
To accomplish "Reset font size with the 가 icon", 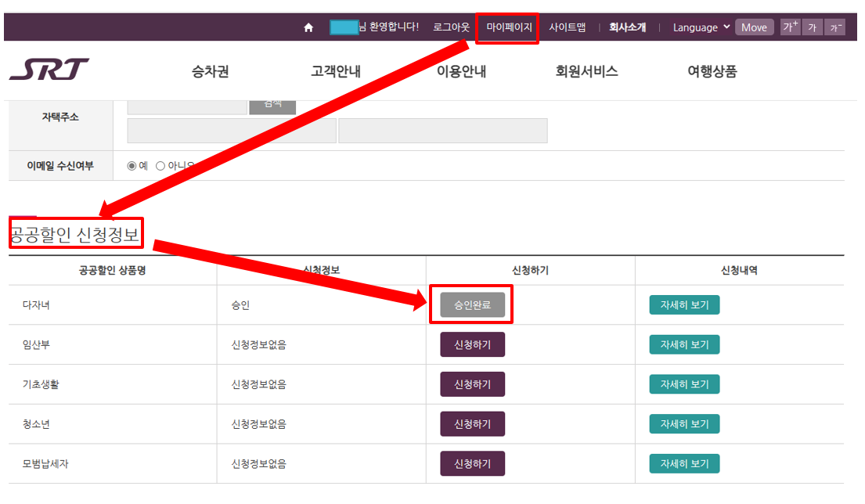I will 813,27.
